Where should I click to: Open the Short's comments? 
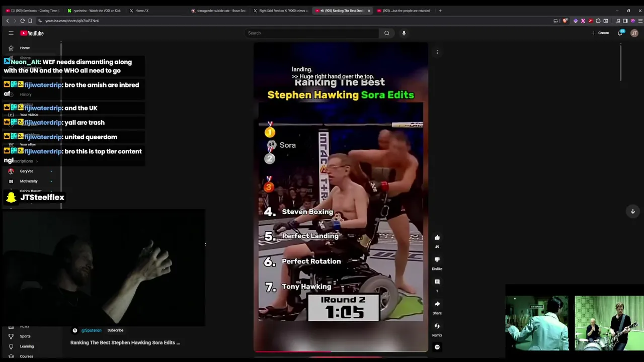(x=437, y=282)
